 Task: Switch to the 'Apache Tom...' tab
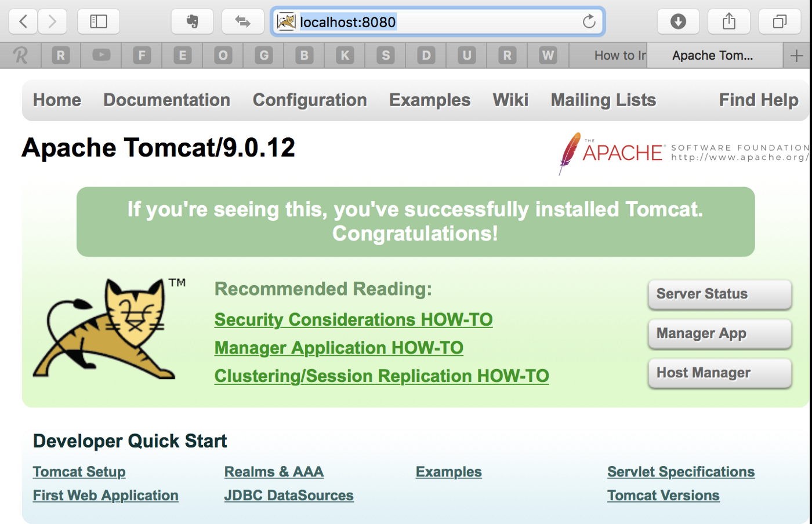pos(715,56)
